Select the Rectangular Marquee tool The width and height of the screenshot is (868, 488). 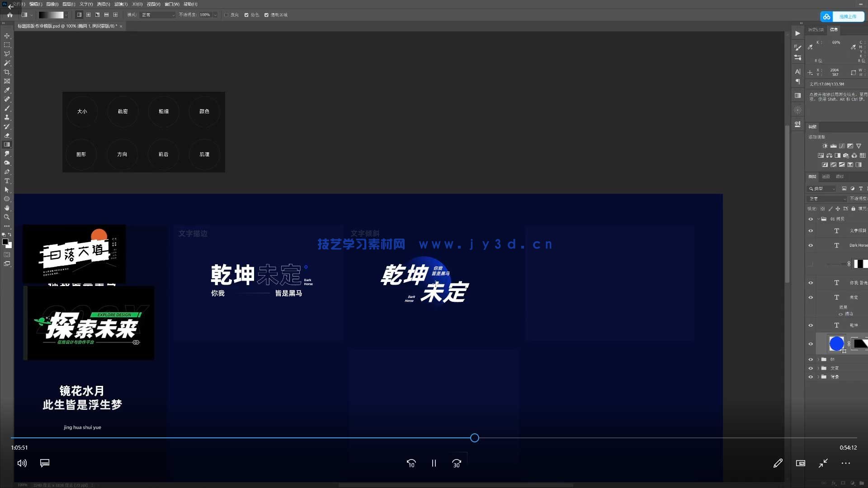(x=7, y=45)
